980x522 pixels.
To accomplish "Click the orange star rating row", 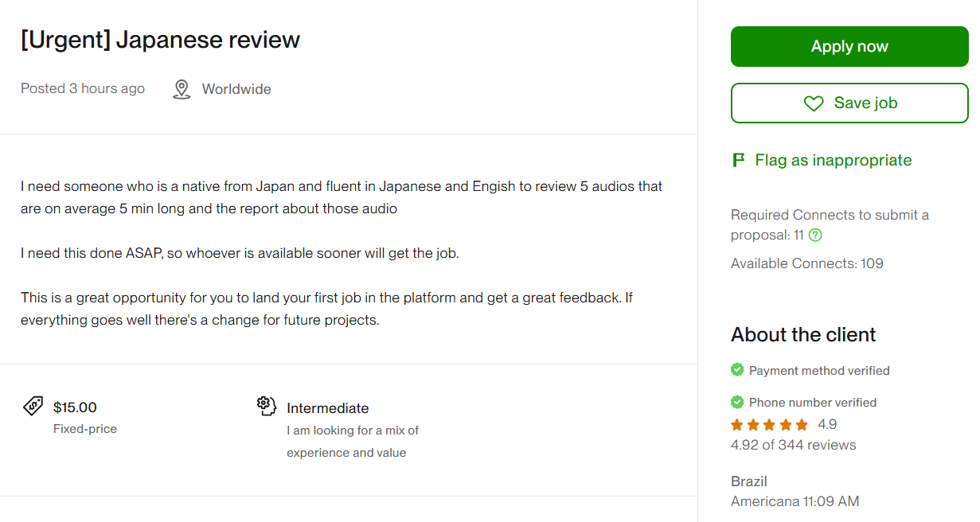I will (x=769, y=424).
